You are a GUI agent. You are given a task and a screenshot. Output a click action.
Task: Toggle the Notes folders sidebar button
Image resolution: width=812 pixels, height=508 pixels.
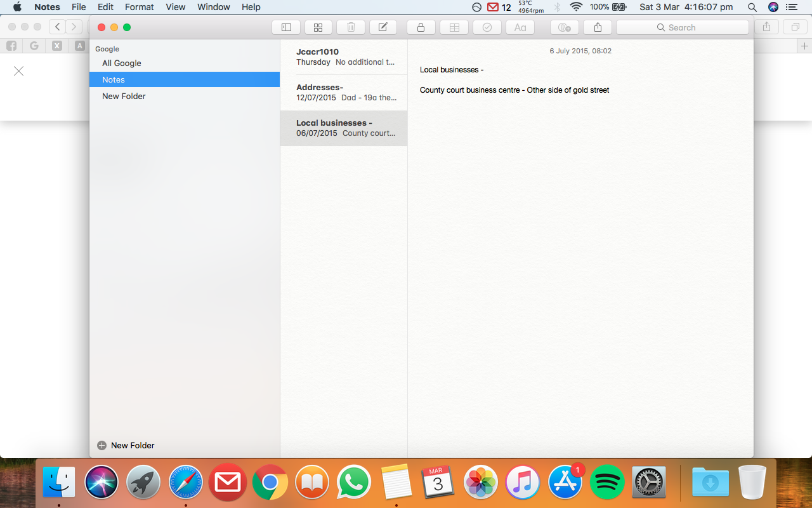point(286,27)
